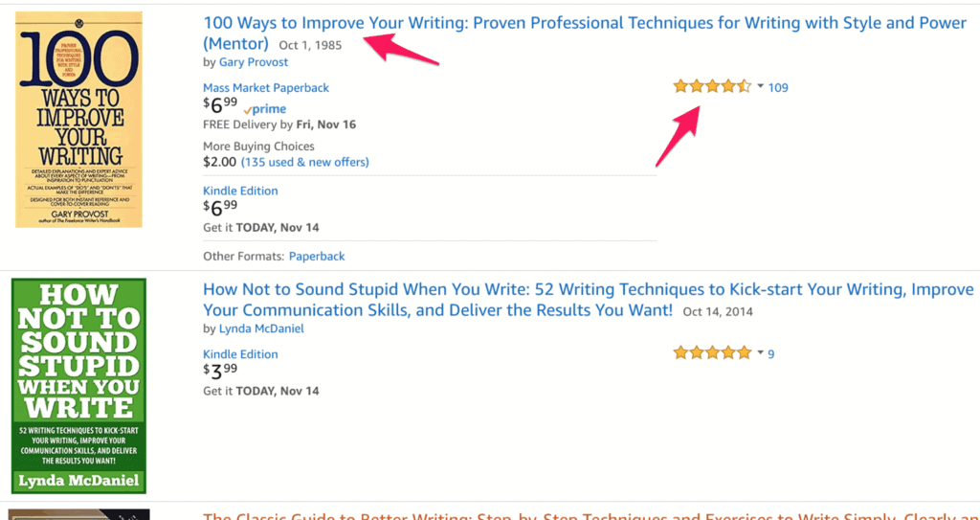Screen dimensions: 980x520
Task: Visit author Gary Provost's page
Action: 253,62
